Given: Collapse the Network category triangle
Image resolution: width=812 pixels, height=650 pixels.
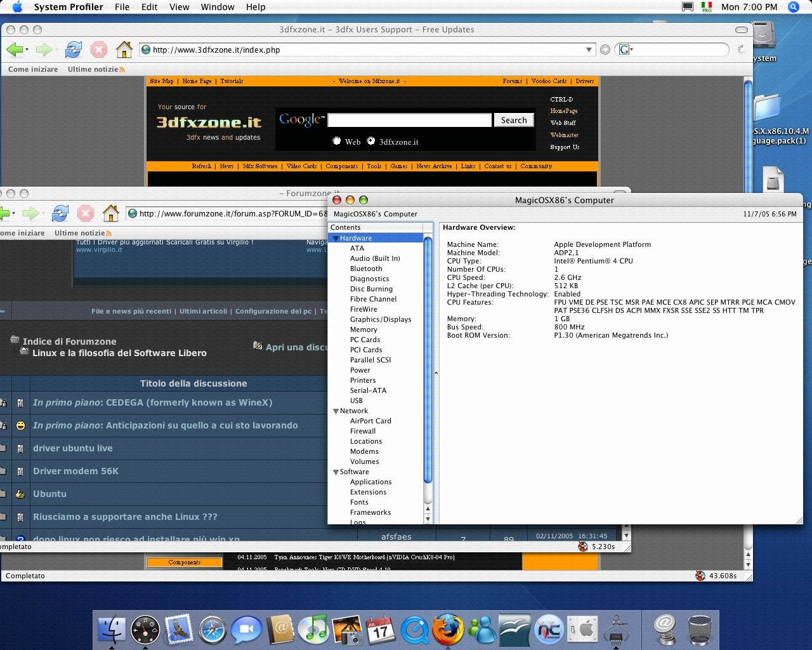Looking at the screenshot, I should tap(336, 411).
